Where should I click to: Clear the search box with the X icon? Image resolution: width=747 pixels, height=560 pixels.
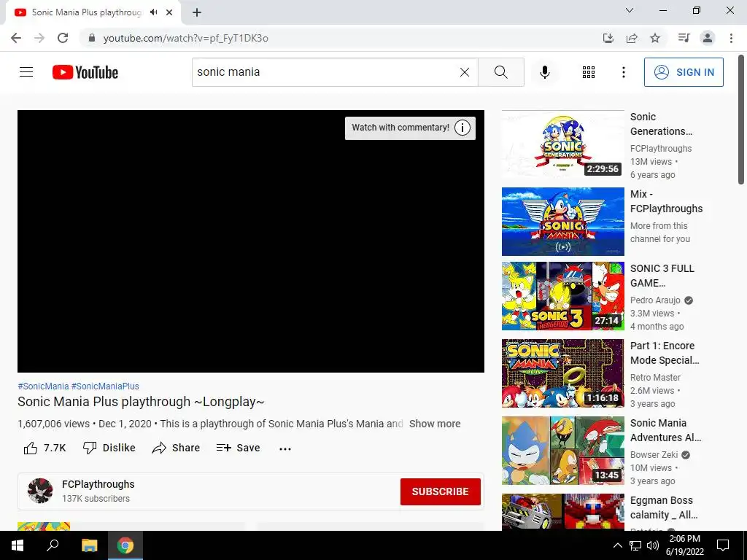(x=465, y=72)
